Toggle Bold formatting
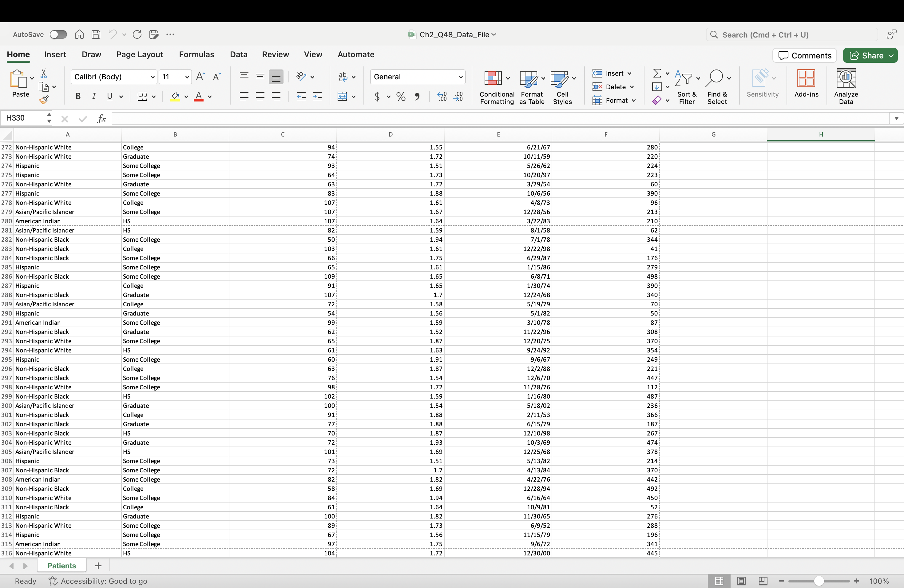 78,97
